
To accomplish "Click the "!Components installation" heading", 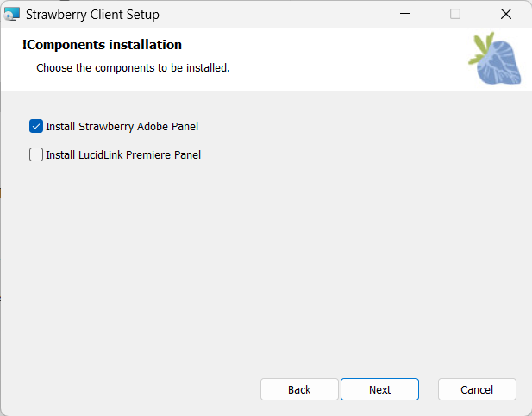I will pos(102,45).
